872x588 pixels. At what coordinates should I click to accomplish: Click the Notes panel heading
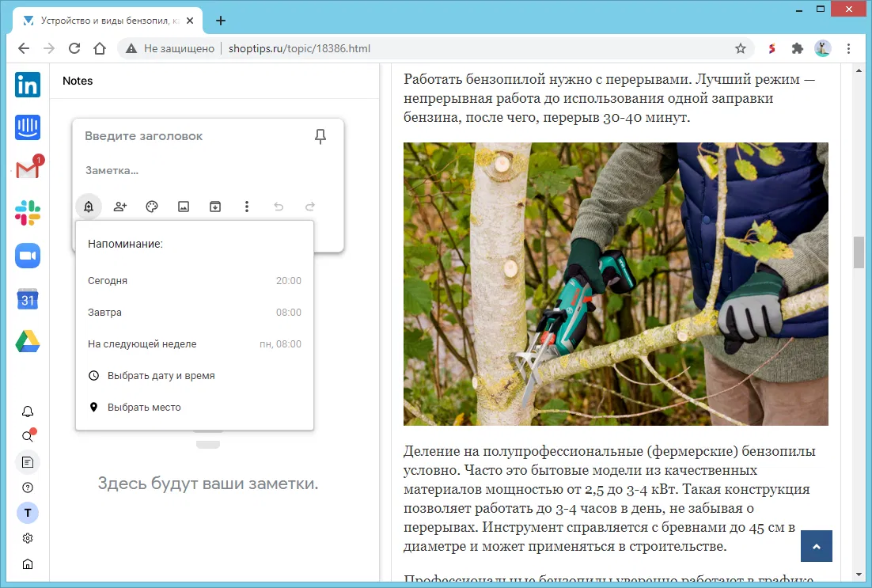tap(78, 81)
